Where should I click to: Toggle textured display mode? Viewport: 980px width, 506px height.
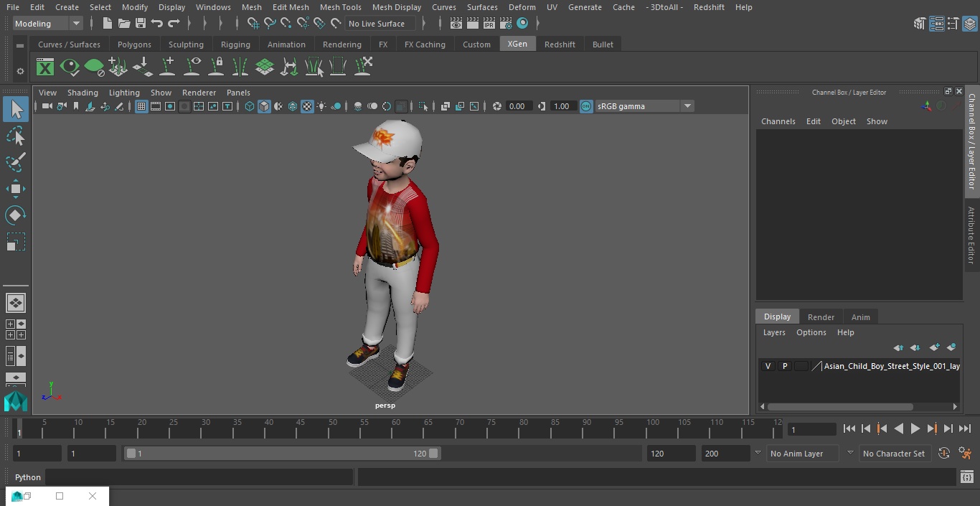[x=307, y=106]
